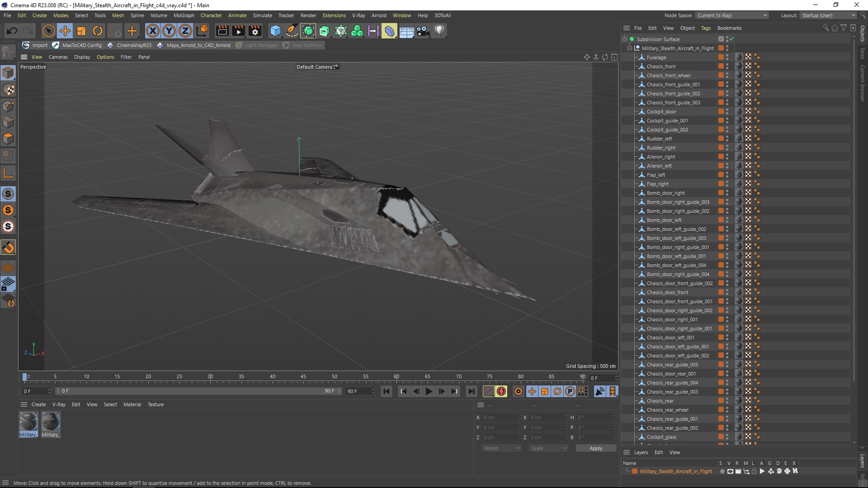Click the Undo arrow icon
This screenshot has height=488, width=868.
(x=12, y=31)
